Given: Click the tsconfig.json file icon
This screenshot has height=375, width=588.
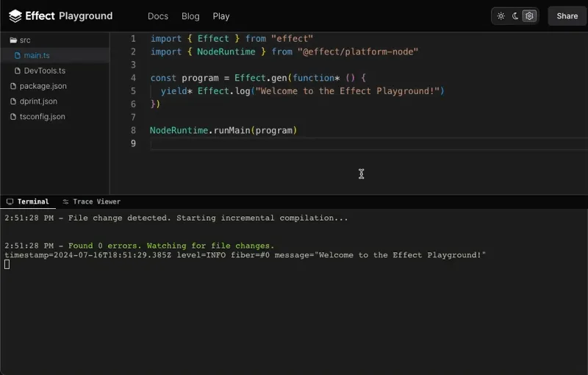Looking at the screenshot, I should pos(13,117).
